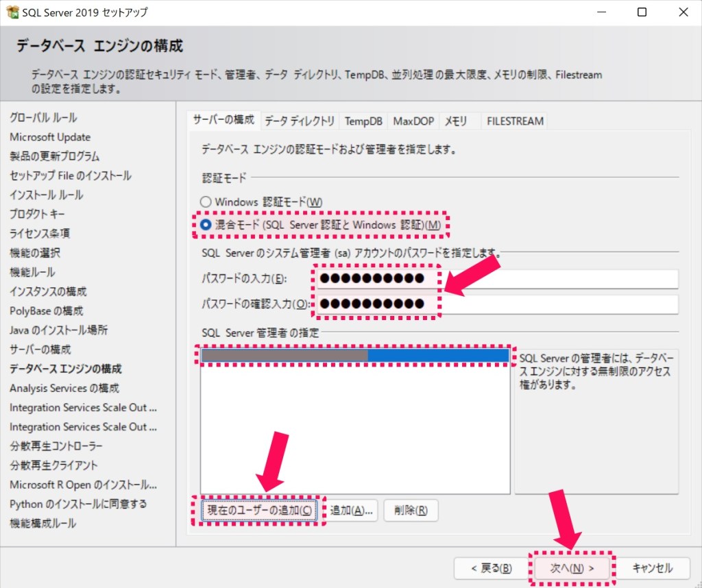Focus the パスワードの入力 field
The width and height of the screenshot is (702, 588).
(x=498, y=279)
